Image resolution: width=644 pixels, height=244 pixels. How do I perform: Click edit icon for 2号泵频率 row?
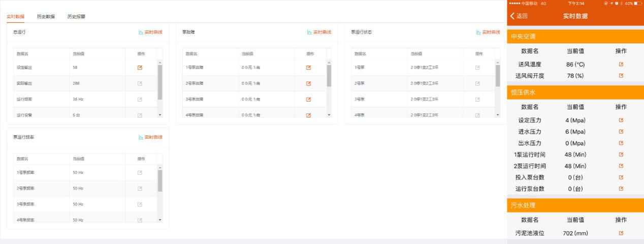pos(140,189)
